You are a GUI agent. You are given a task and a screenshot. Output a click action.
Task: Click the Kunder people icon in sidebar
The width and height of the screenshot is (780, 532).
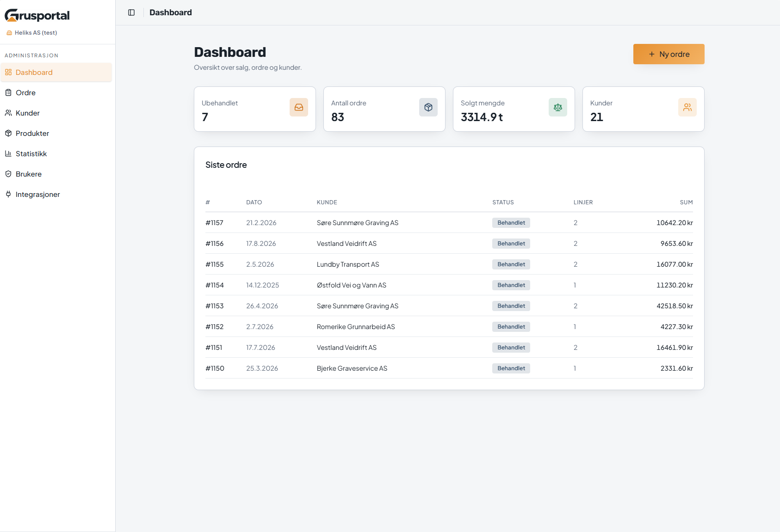click(8, 113)
